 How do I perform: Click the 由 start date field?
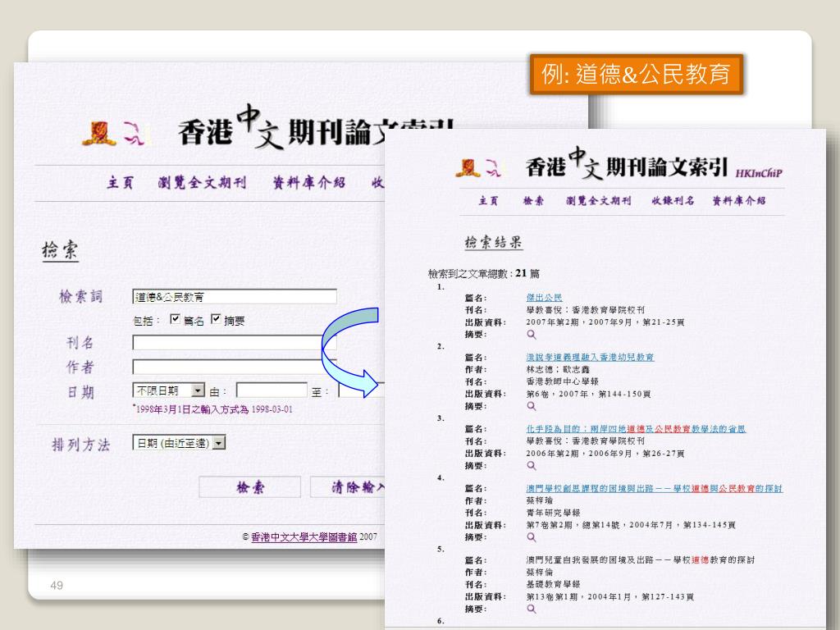tap(272, 390)
